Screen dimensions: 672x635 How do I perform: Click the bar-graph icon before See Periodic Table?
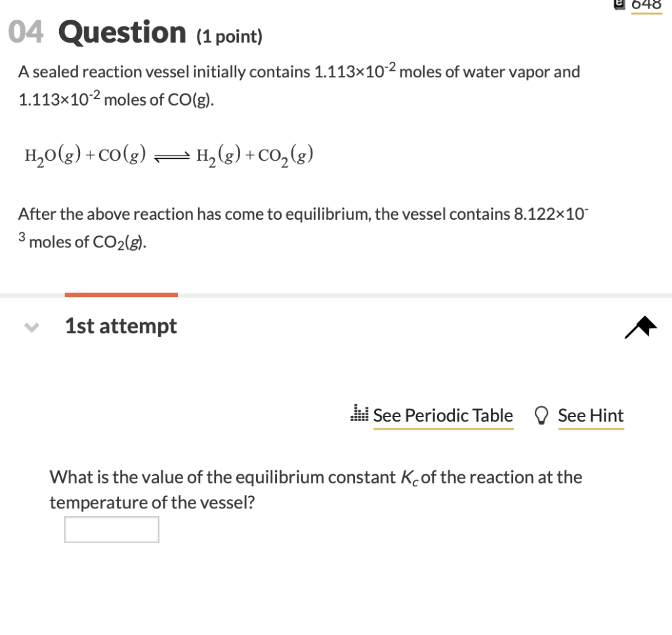(358, 415)
